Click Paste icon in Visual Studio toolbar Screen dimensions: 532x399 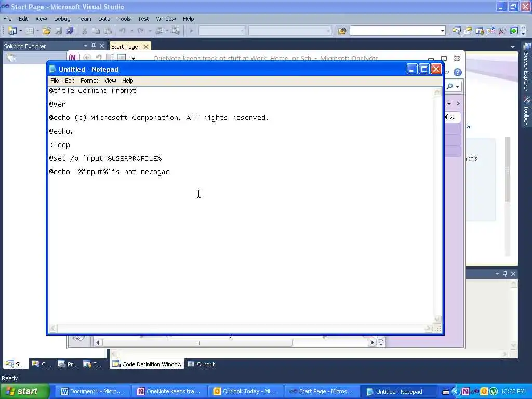(x=108, y=31)
